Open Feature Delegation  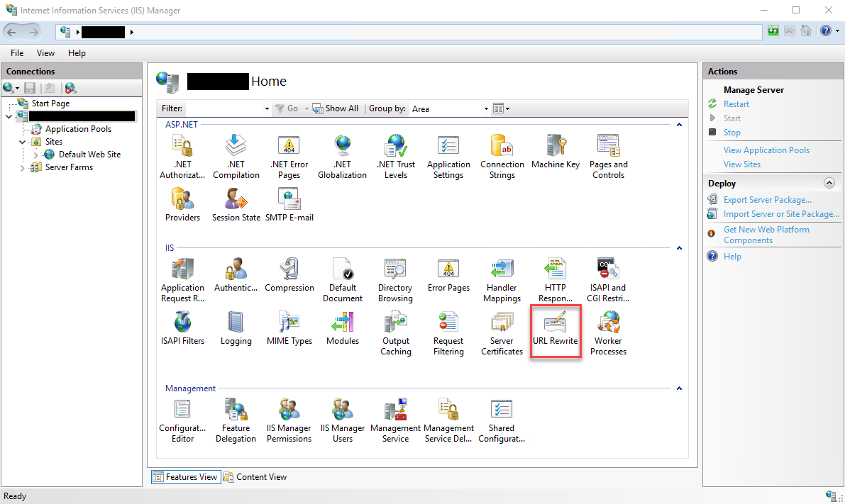click(236, 420)
